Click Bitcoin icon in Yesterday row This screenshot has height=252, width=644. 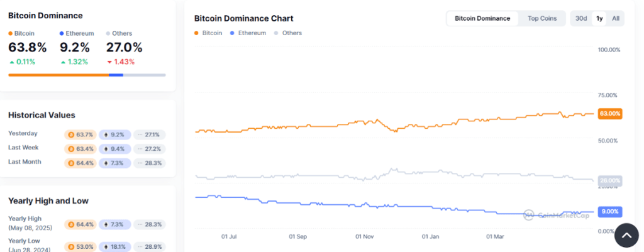click(x=70, y=134)
